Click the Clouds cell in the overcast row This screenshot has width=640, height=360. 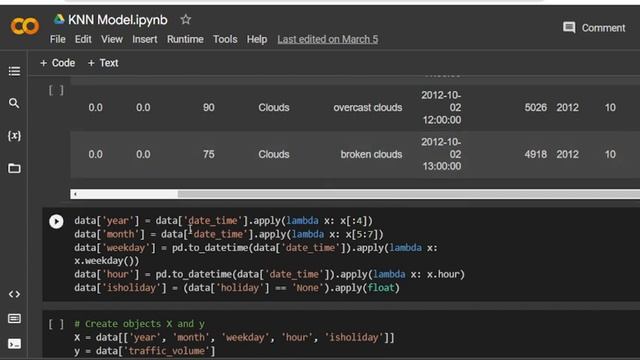click(274, 108)
